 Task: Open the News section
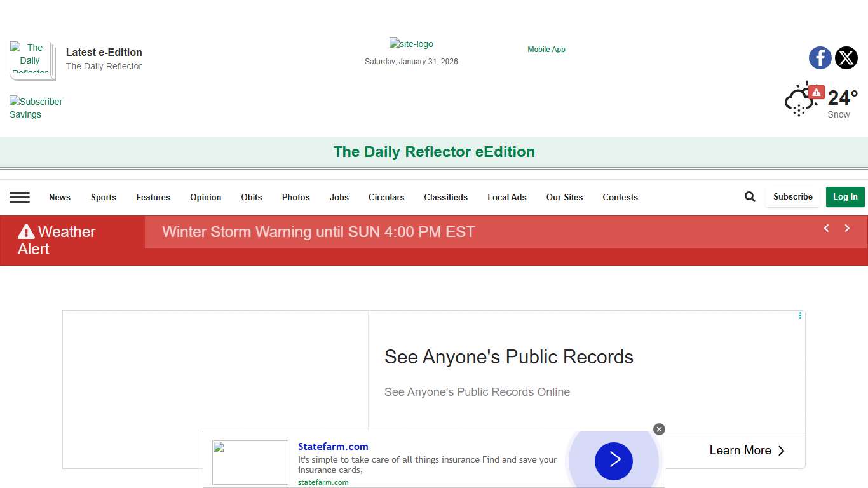click(59, 197)
